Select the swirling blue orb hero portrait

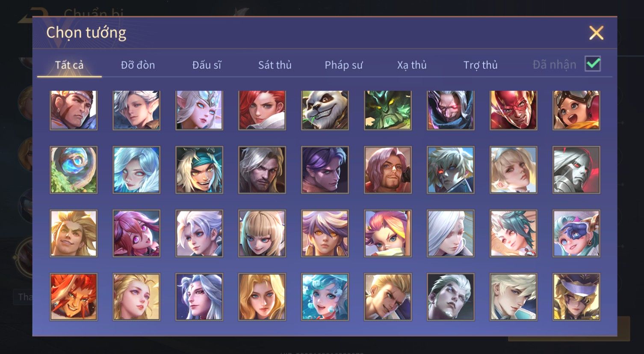point(74,170)
